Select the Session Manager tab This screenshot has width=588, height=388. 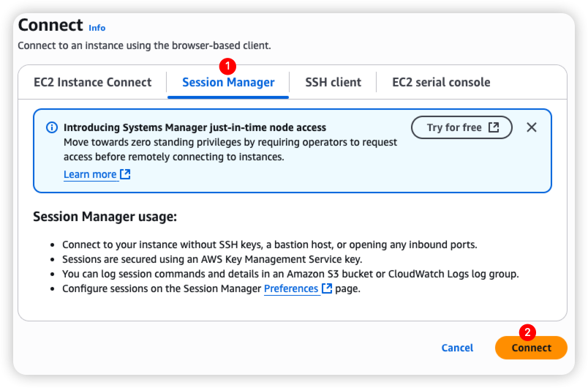pos(228,82)
